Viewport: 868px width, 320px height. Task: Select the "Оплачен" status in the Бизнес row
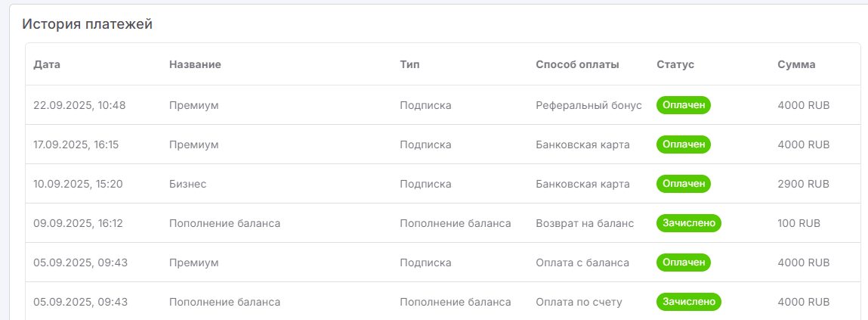(684, 184)
